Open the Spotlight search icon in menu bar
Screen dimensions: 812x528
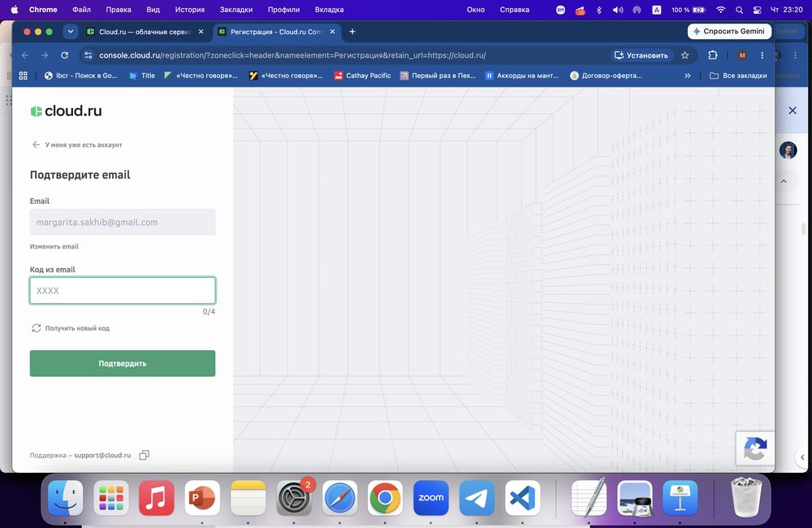pos(739,10)
